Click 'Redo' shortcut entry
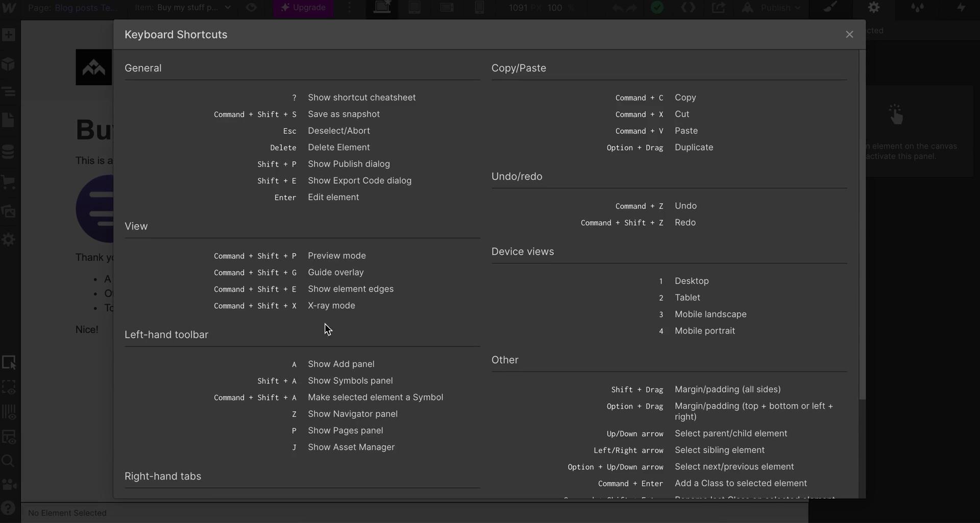Image resolution: width=980 pixels, height=523 pixels. [x=685, y=223]
